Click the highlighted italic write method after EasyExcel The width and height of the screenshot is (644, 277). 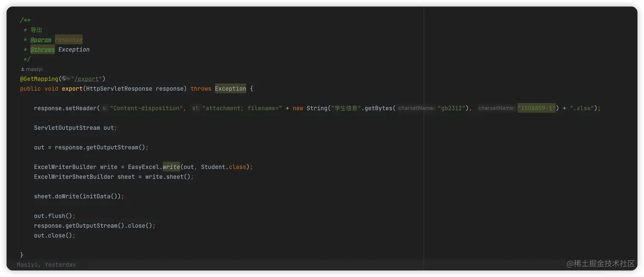pyautogui.click(x=171, y=167)
